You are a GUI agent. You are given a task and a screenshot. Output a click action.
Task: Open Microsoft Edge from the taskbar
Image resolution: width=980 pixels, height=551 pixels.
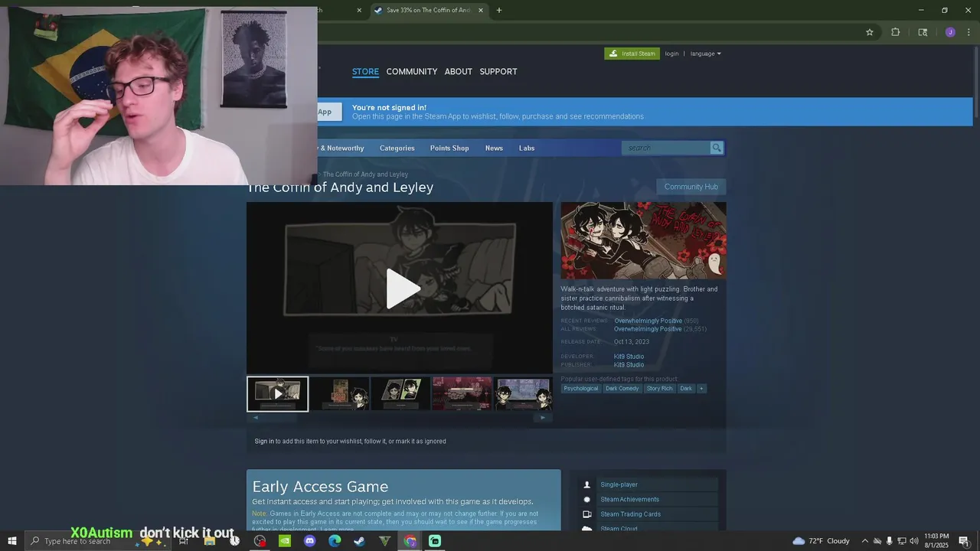click(x=335, y=541)
